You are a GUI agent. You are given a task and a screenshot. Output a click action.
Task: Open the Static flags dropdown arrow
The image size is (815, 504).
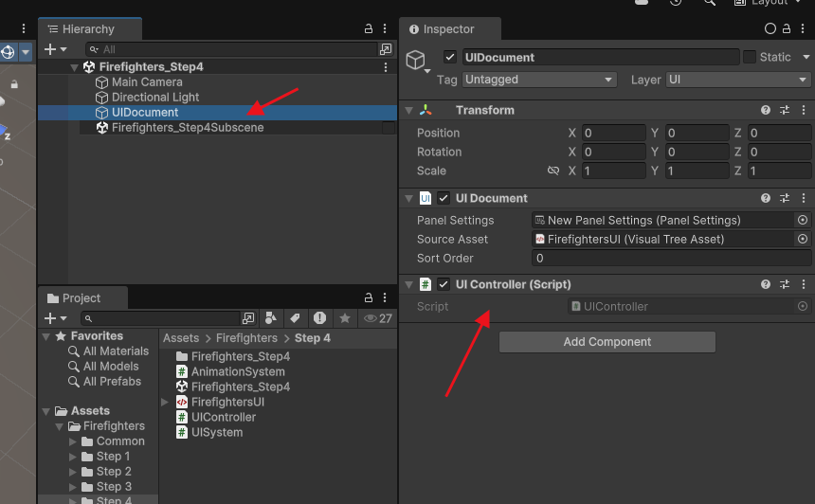click(806, 57)
